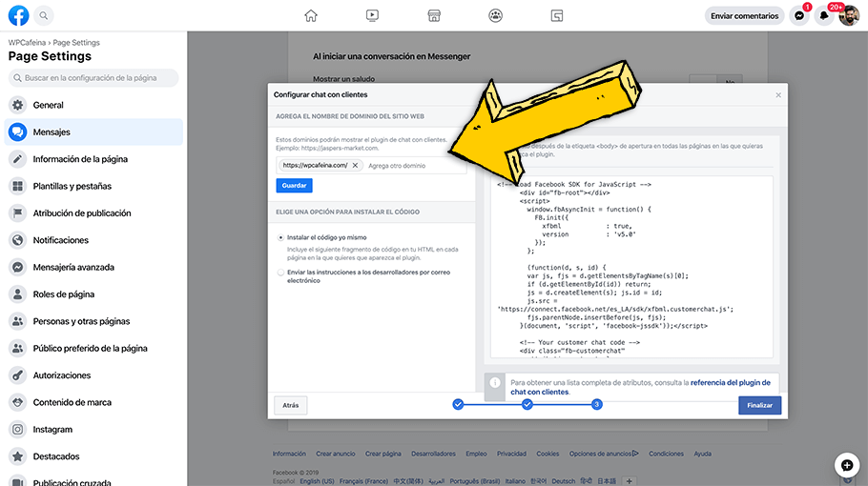
Task: Open the notifications bell icon
Action: tap(824, 15)
